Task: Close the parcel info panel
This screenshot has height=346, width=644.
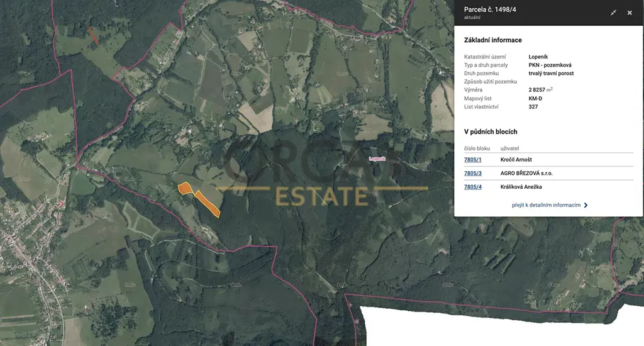Action: coord(630,13)
